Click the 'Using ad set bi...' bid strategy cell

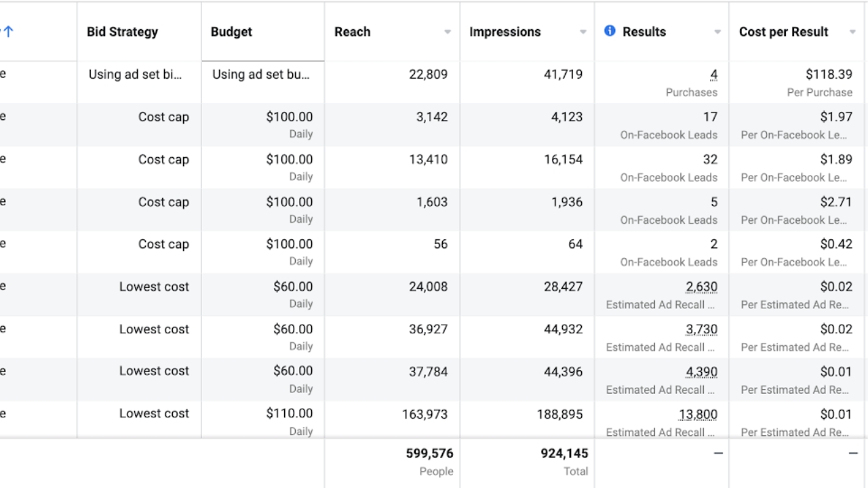135,75
